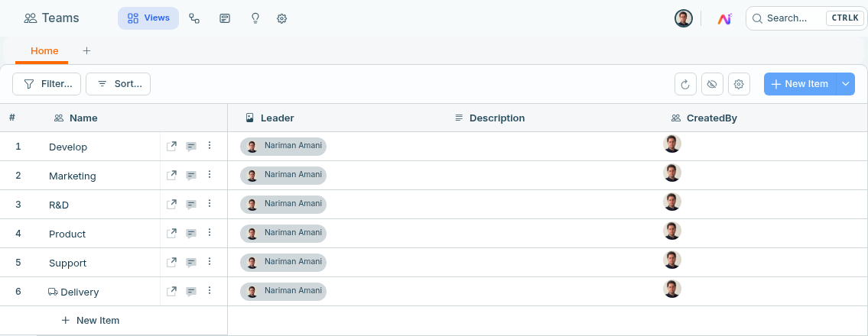The height and width of the screenshot is (336, 868).
Task: Open the Develop row in new view
Action: (x=171, y=147)
